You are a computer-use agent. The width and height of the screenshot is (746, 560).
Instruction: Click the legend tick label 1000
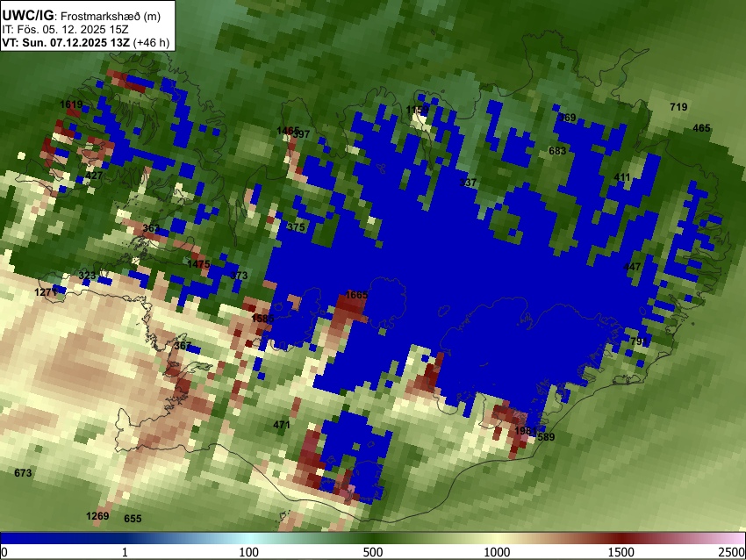[497, 552]
